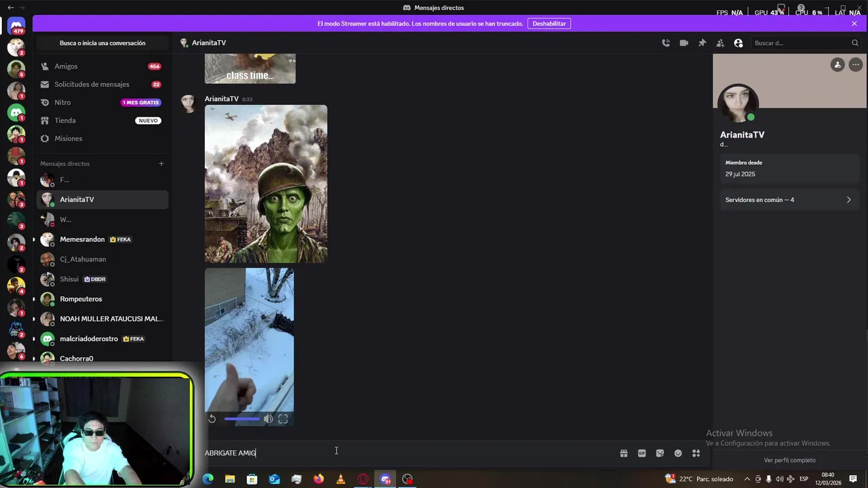Open the 'class time...' image
The image size is (868, 488).
point(250,68)
